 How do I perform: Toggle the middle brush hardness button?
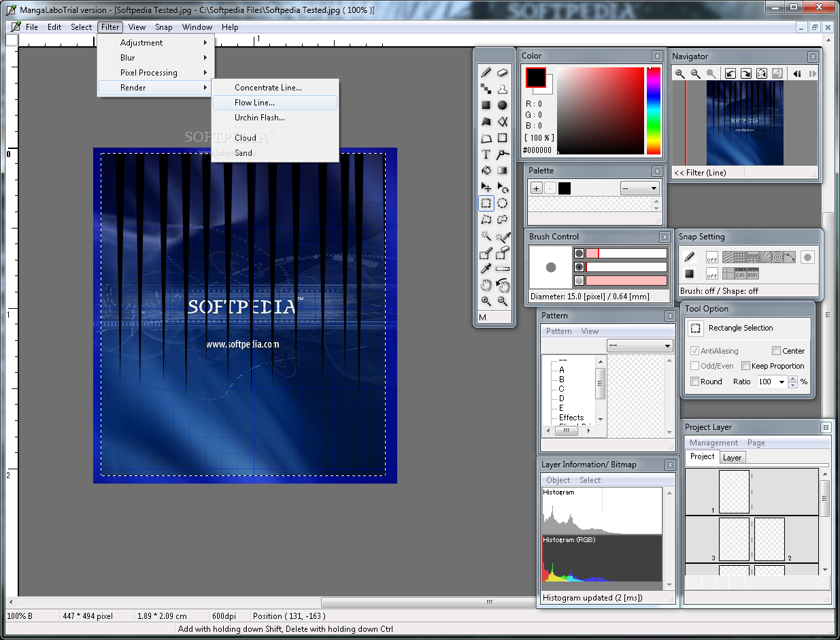(579, 267)
